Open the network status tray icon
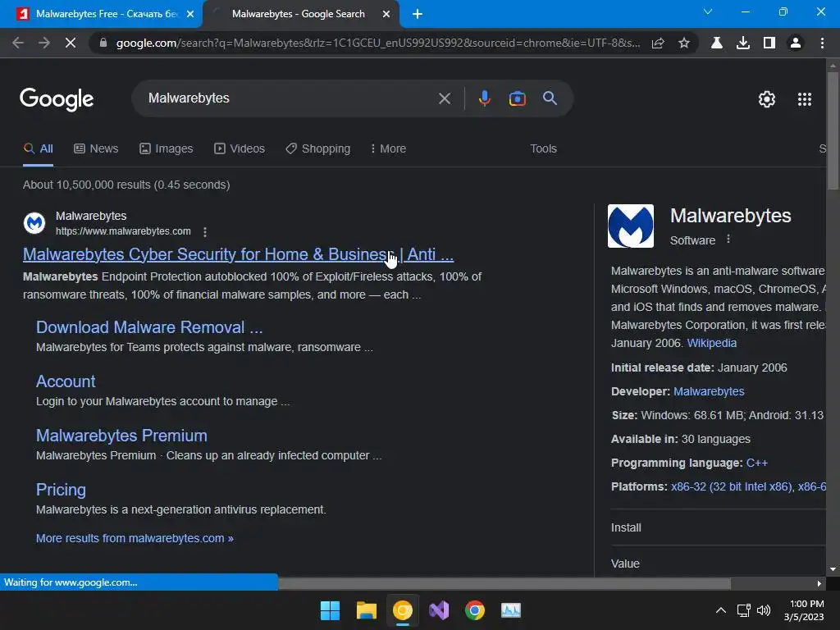840x630 pixels. pyautogui.click(x=743, y=610)
